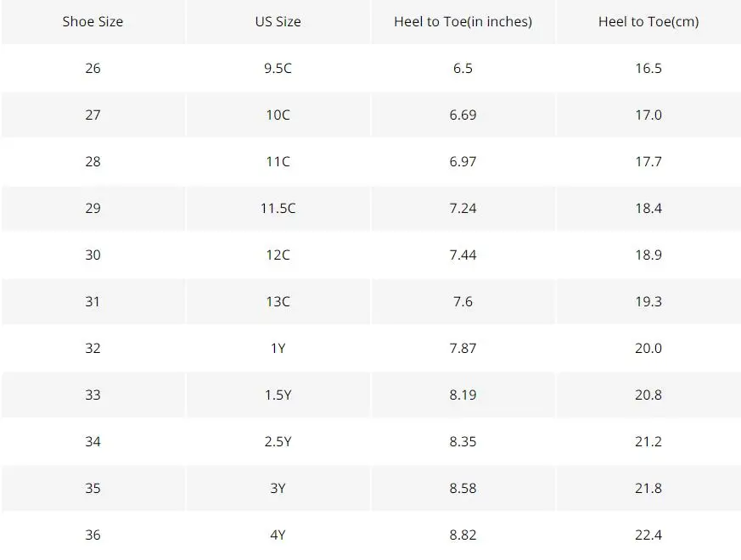Select shoe size 26 cell
741x560 pixels.
(x=93, y=68)
